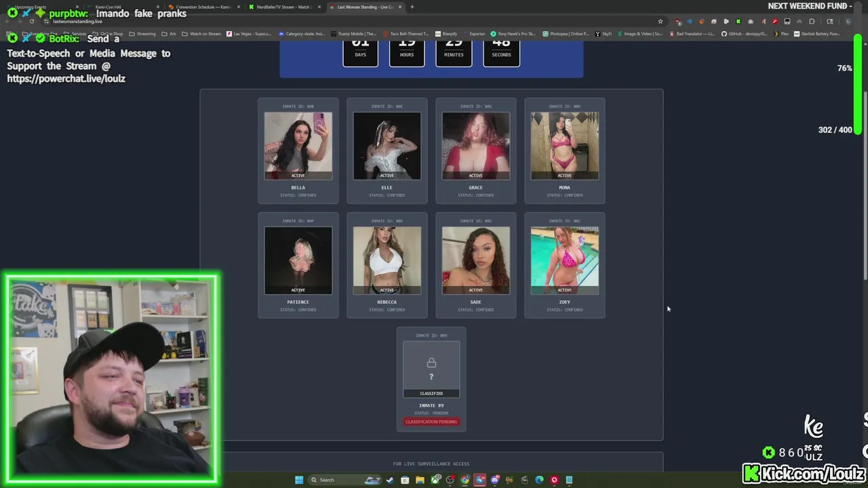The width and height of the screenshot is (868, 488).
Task: Open the browser profile avatar
Action: (x=848, y=21)
